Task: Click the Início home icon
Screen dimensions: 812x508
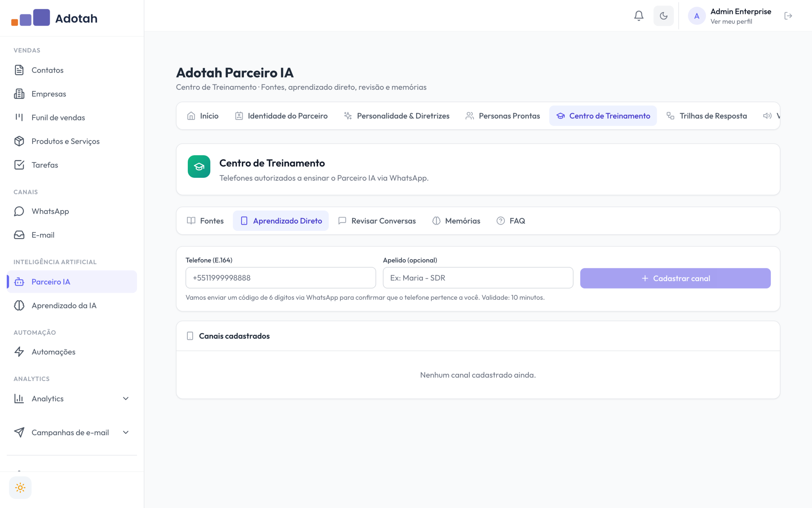Action: (191, 116)
